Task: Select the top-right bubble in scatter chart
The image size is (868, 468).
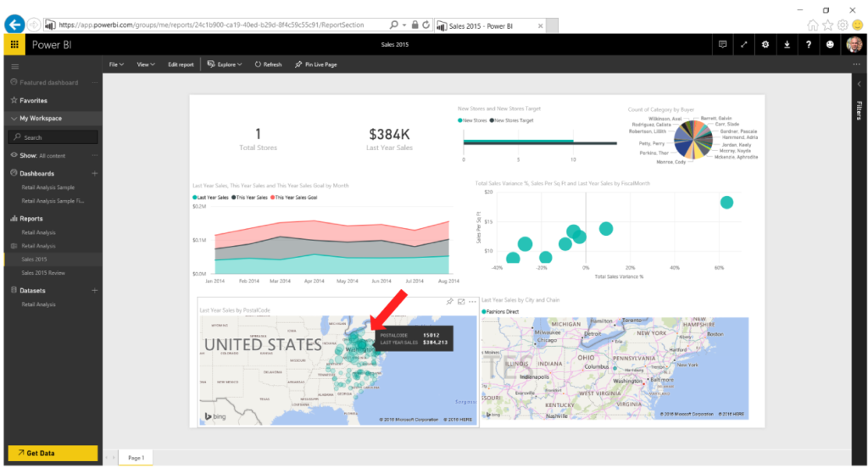Action: (x=726, y=203)
